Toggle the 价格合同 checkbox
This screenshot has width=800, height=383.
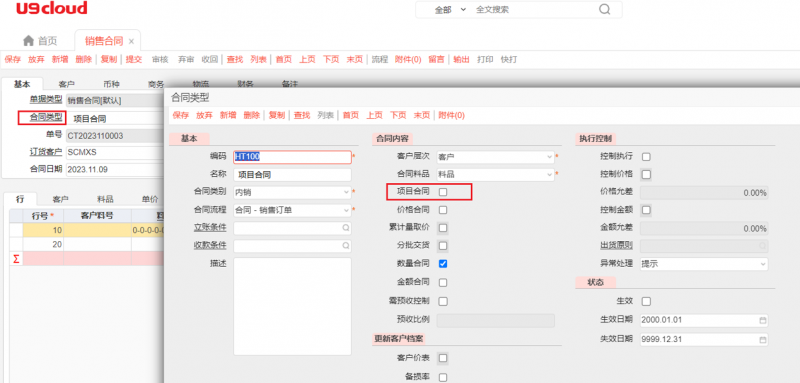[x=443, y=210]
